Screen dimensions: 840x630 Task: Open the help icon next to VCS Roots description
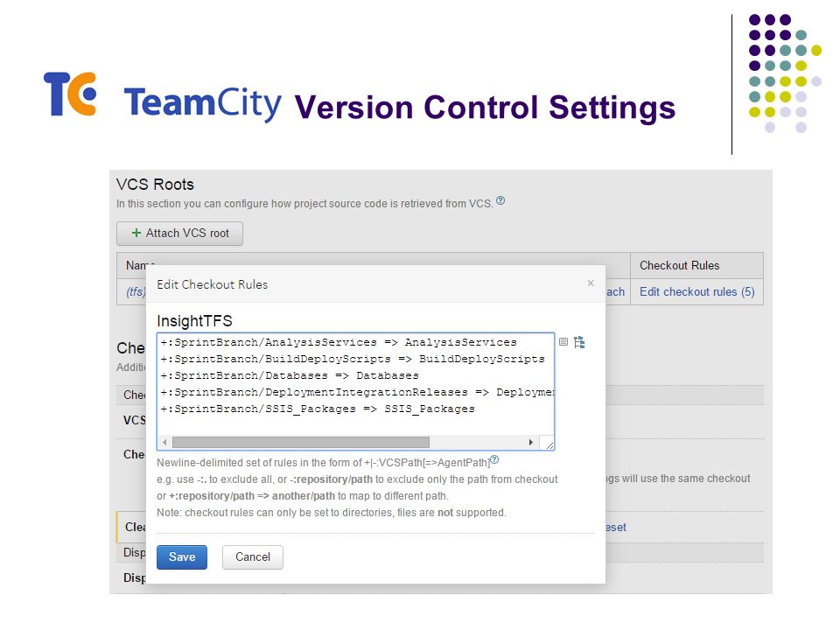click(x=500, y=200)
